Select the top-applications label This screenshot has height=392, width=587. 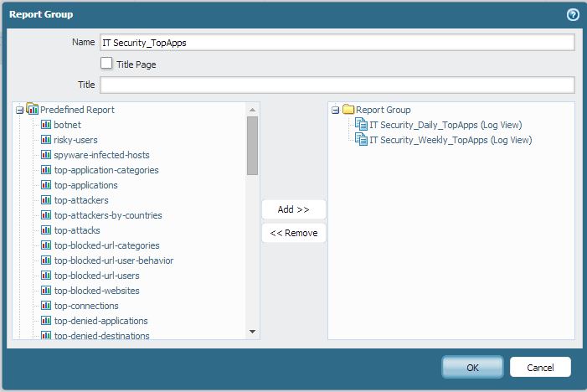85,185
